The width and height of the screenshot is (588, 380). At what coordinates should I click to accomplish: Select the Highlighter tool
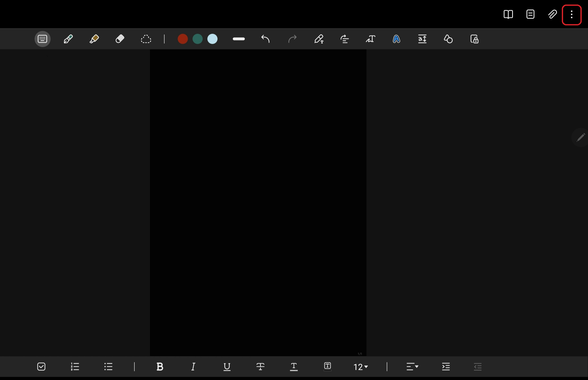(x=94, y=39)
